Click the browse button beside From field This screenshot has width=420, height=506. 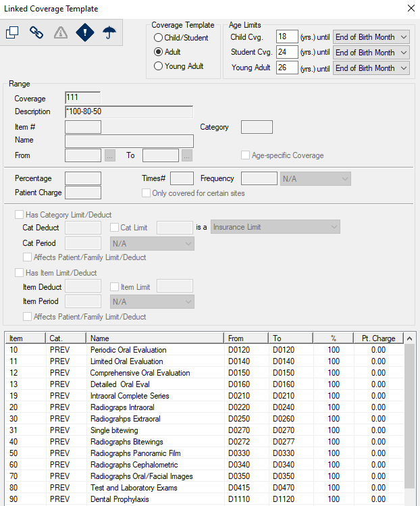pyautogui.click(x=111, y=156)
